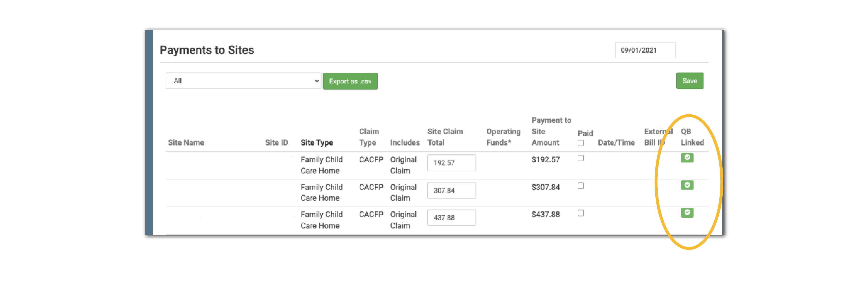868x289 pixels.
Task: Click the 09/01/2021 date field
Action: coord(645,50)
